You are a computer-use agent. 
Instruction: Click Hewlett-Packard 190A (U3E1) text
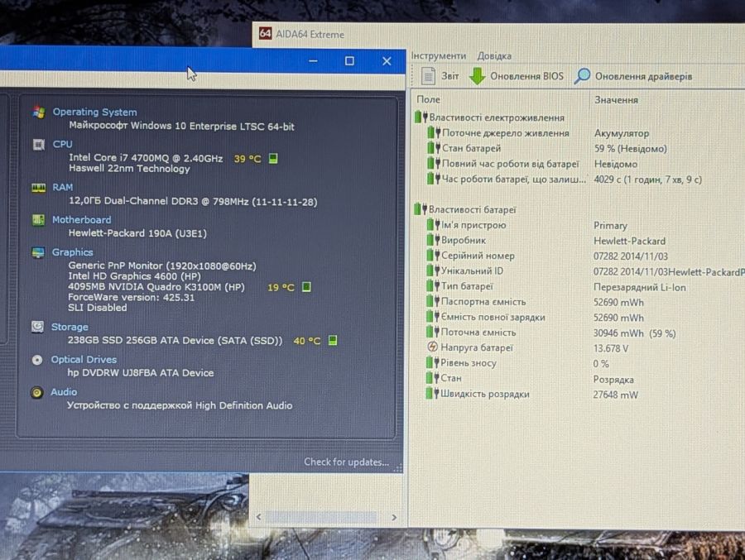(137, 233)
